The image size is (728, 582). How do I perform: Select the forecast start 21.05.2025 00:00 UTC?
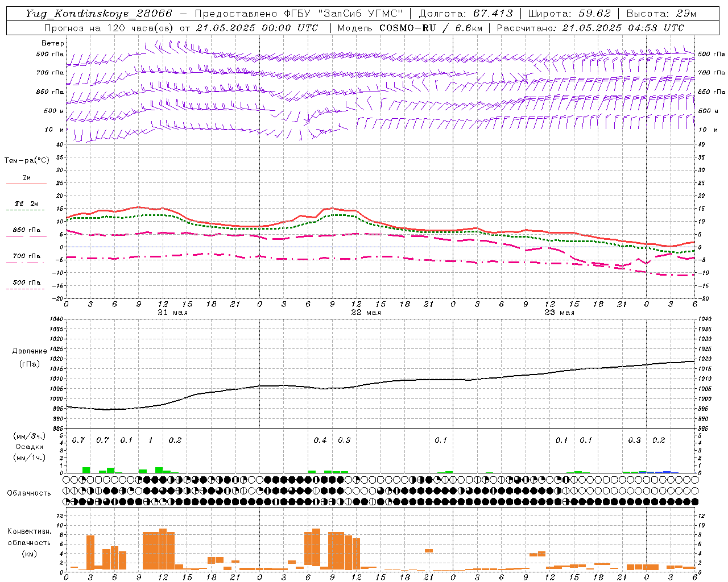tap(257, 28)
